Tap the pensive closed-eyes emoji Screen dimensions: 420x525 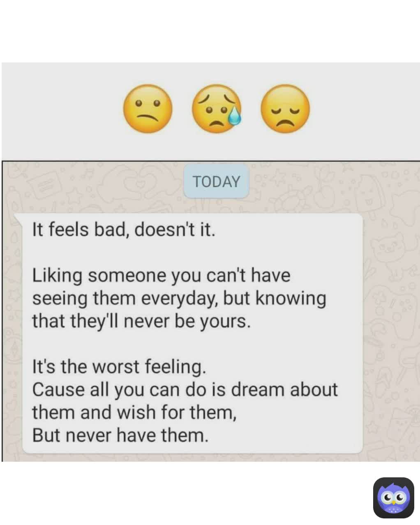[285, 109]
